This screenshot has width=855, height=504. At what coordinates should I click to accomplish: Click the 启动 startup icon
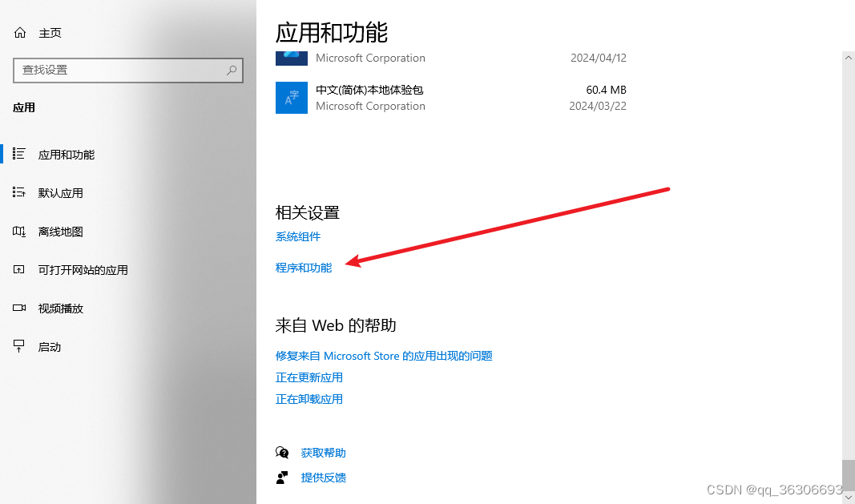pyautogui.click(x=19, y=346)
